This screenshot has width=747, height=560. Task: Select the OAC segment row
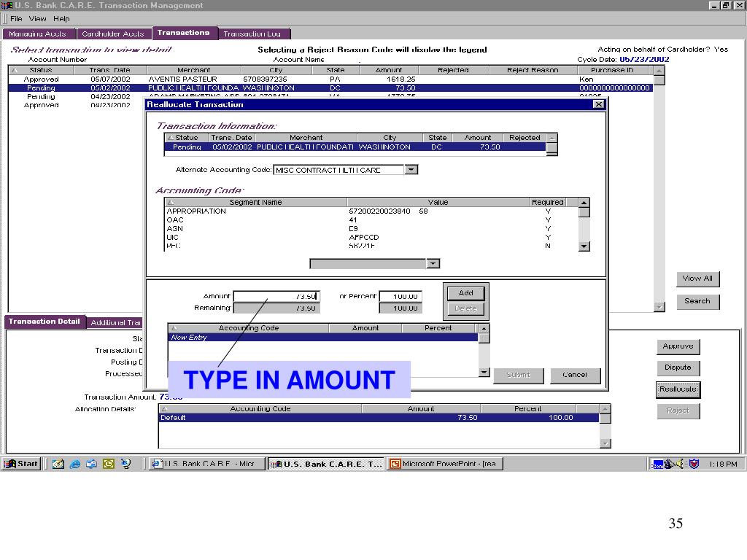coord(371,220)
